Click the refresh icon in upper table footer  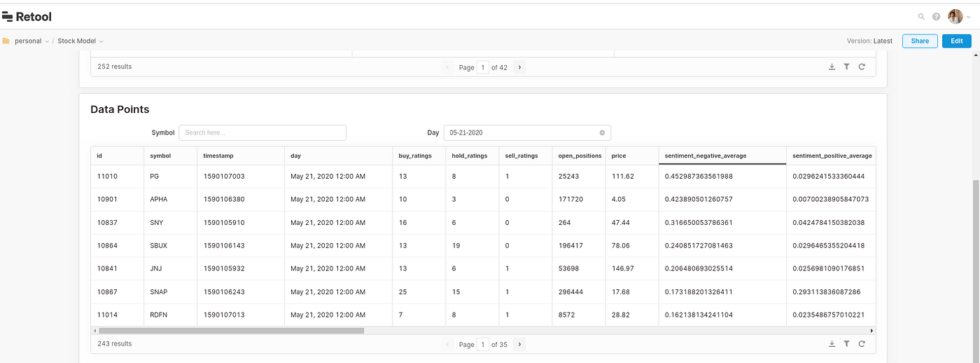click(862, 67)
